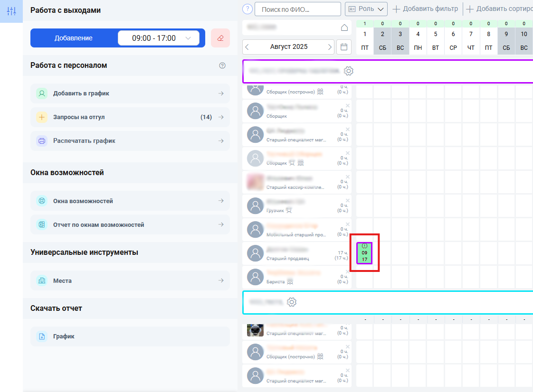Open the Роль filter dropdown
This screenshot has height=392, width=533.
[366, 9]
